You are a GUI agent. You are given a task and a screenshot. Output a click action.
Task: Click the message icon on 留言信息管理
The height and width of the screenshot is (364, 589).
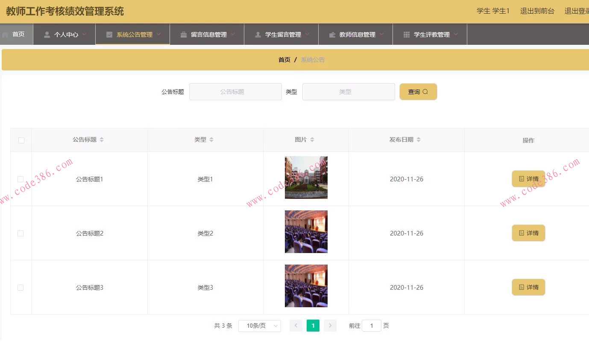click(x=183, y=34)
